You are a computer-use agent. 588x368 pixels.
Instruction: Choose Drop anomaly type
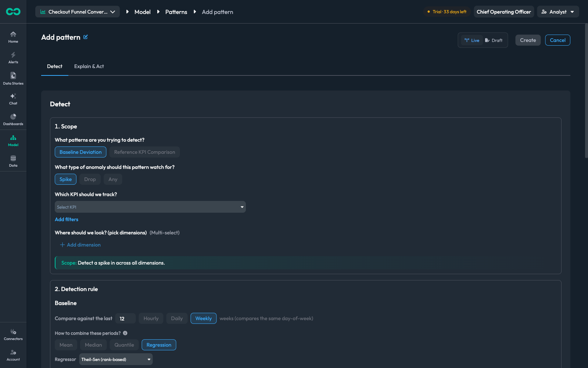pos(90,179)
